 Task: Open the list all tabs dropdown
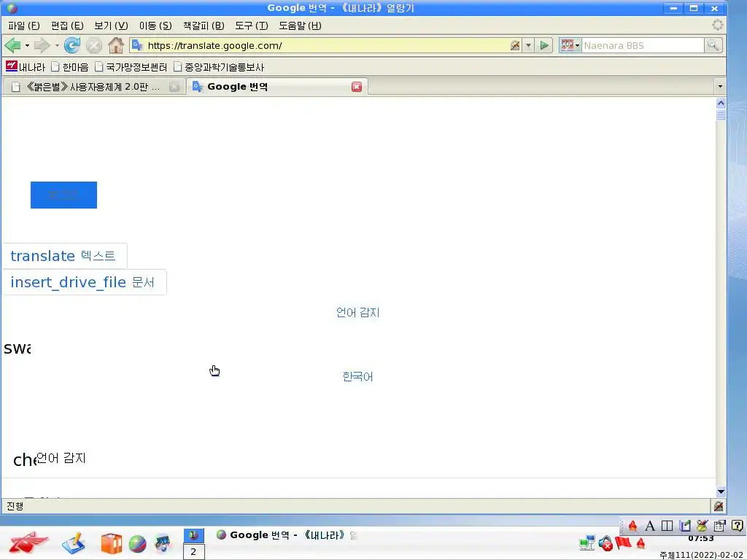720,87
